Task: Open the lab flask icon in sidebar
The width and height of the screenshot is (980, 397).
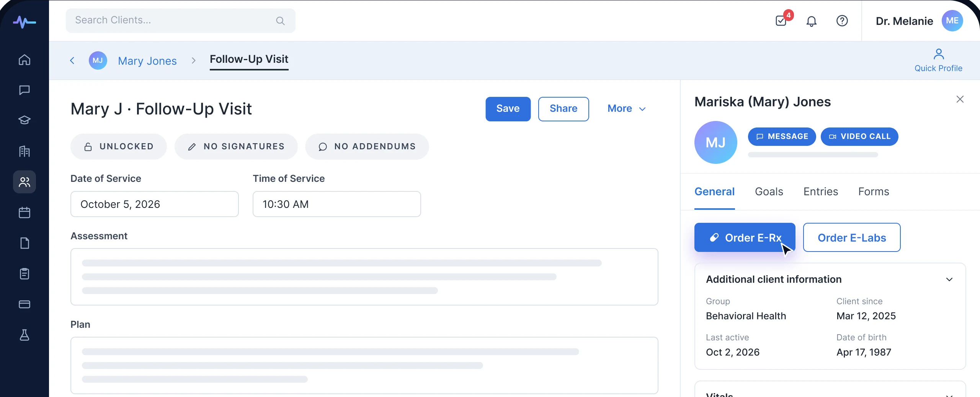Action: click(24, 335)
